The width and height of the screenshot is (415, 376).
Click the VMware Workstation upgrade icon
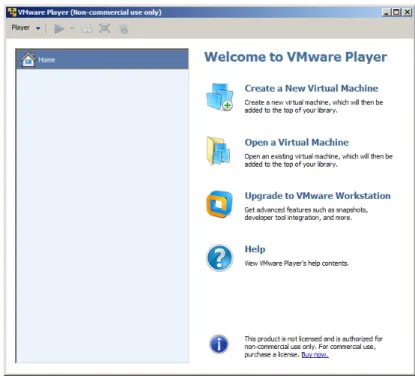click(219, 204)
